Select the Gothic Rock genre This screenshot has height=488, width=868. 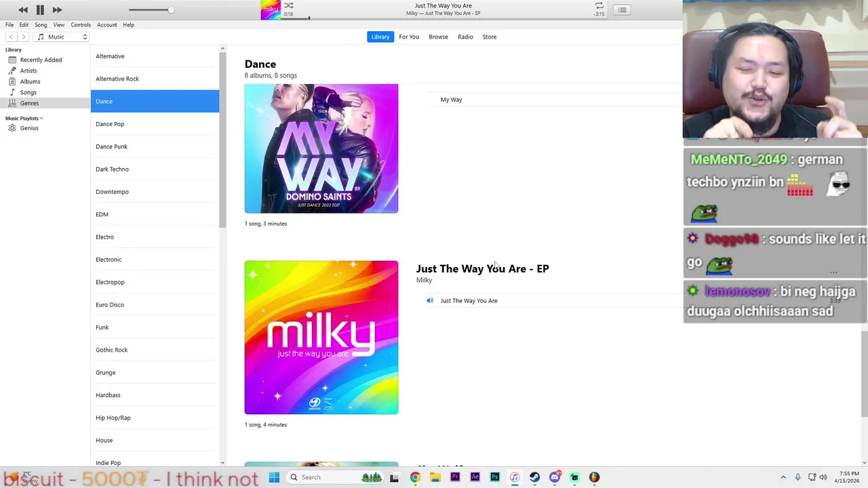coord(155,350)
